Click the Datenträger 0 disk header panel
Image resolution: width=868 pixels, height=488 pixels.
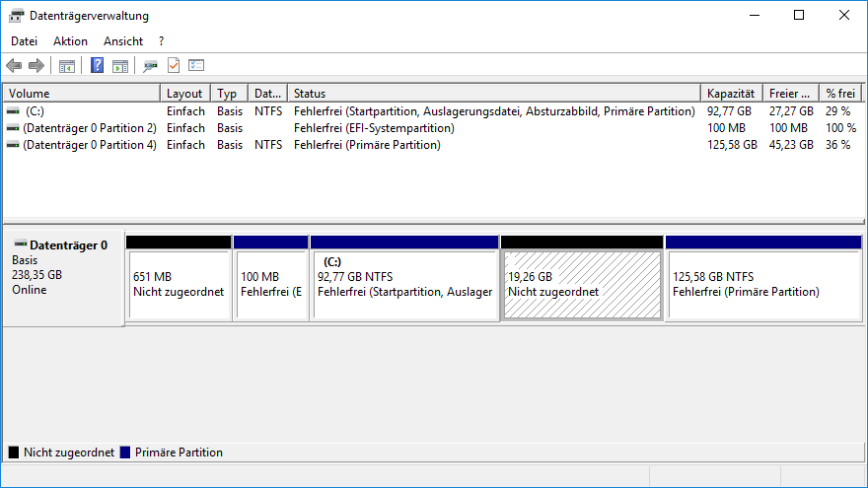click(63, 278)
